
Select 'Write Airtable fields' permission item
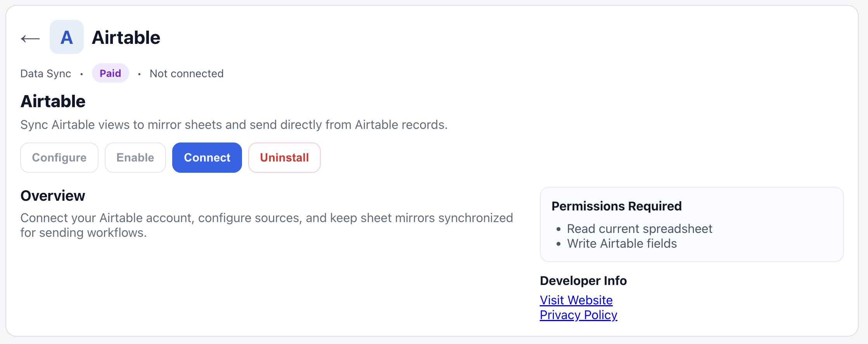tap(622, 243)
